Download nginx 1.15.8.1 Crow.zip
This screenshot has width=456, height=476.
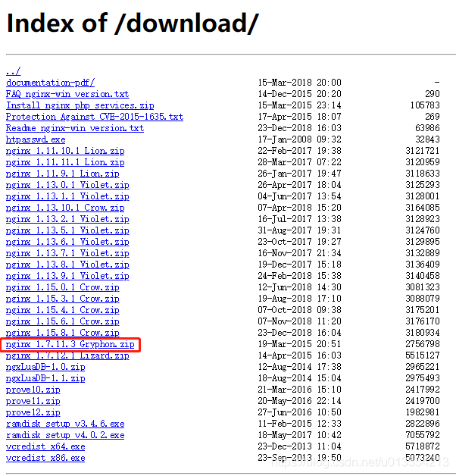pos(63,333)
